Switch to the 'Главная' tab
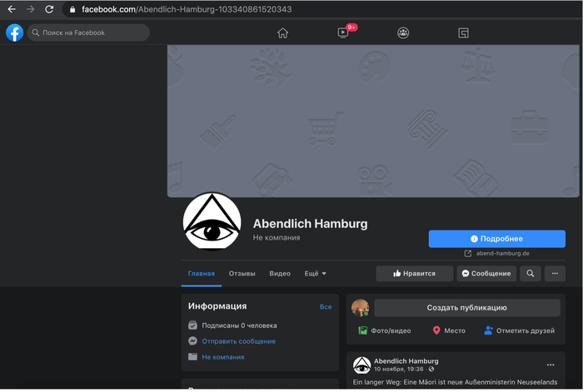The image size is (583, 392). (x=202, y=274)
